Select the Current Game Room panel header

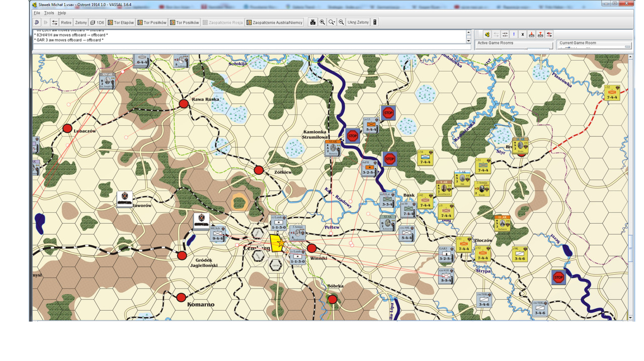pyautogui.click(x=578, y=43)
